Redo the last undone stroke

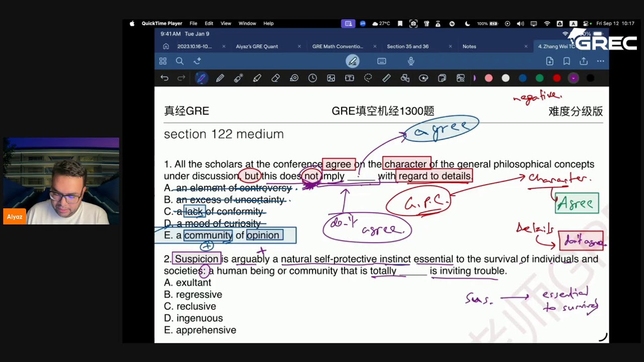point(182,78)
